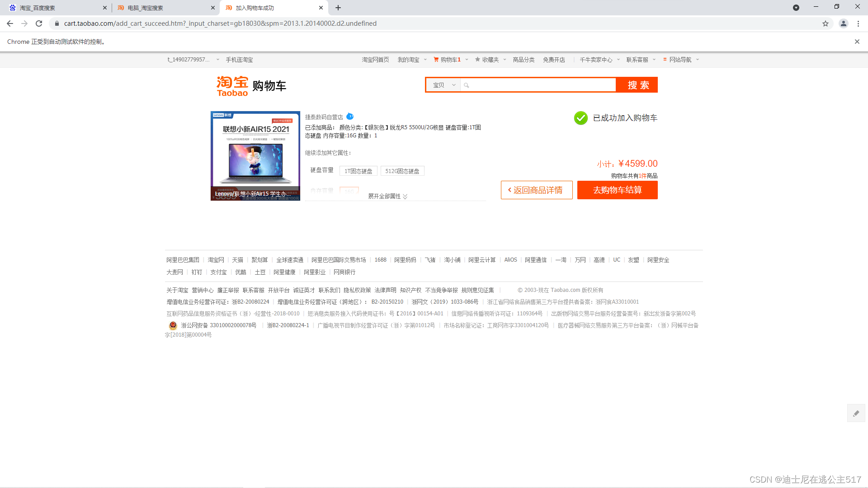The image size is (868, 488).
Task: Close the 电脑_淘宝搜索 tab
Action: click(213, 8)
